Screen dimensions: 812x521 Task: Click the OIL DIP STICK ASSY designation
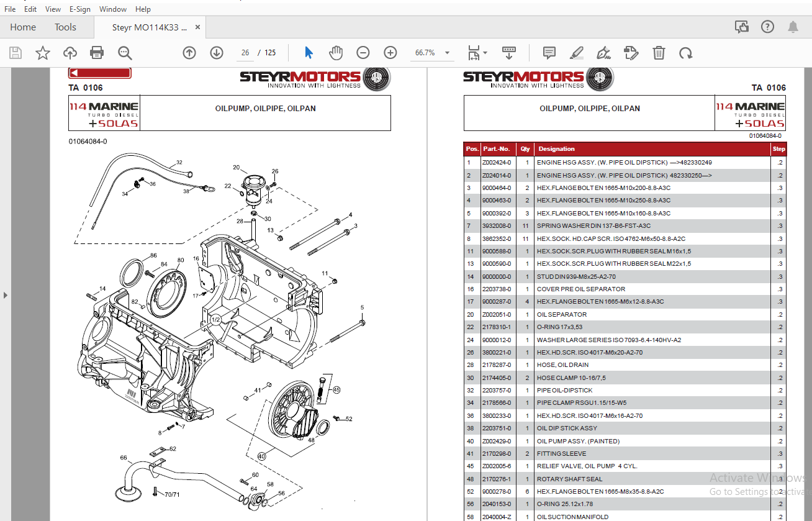click(x=567, y=428)
